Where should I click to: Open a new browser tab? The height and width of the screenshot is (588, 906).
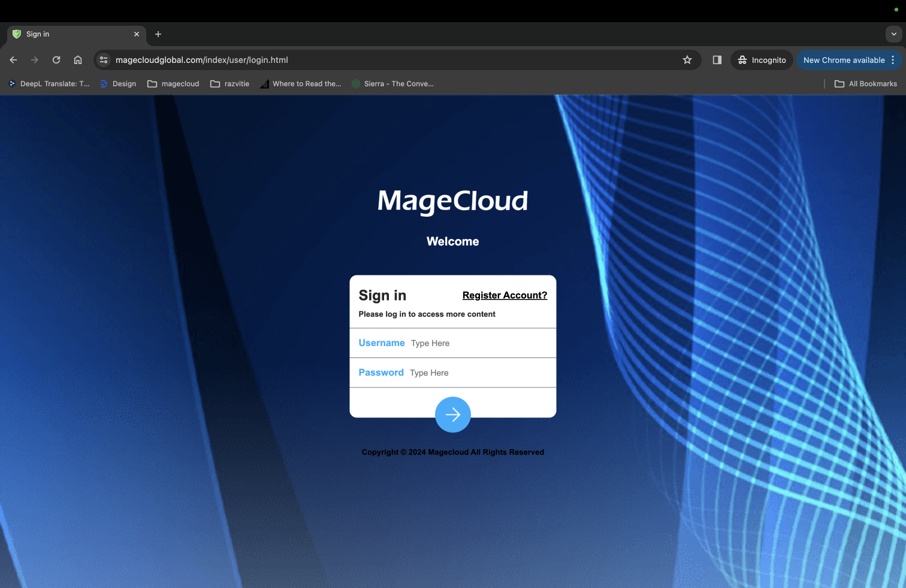158,34
